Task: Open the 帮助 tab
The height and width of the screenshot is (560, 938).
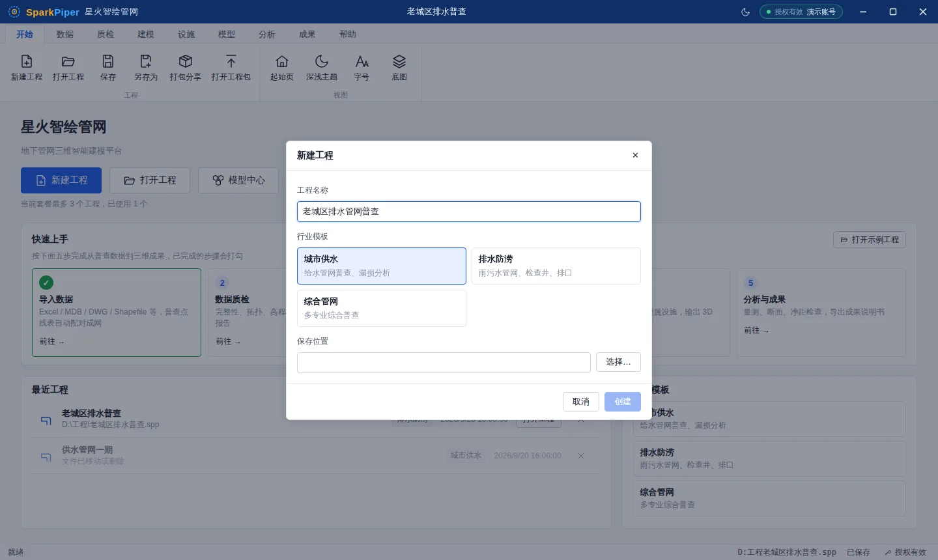Action: [x=348, y=35]
